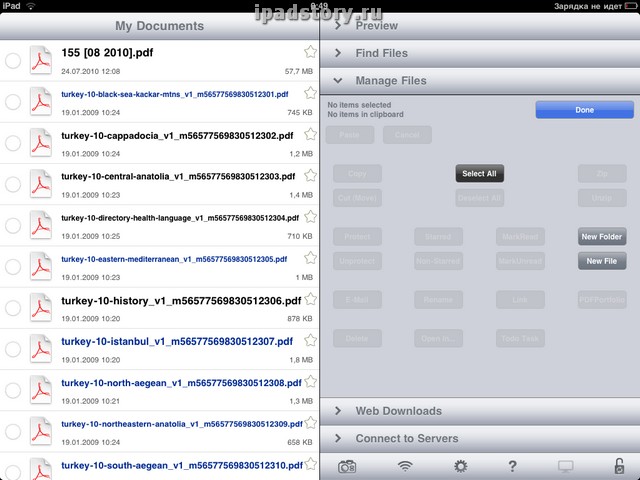Select the 155 [08 2010].pdf radio circle
The width and height of the screenshot is (640, 480).
(x=13, y=61)
